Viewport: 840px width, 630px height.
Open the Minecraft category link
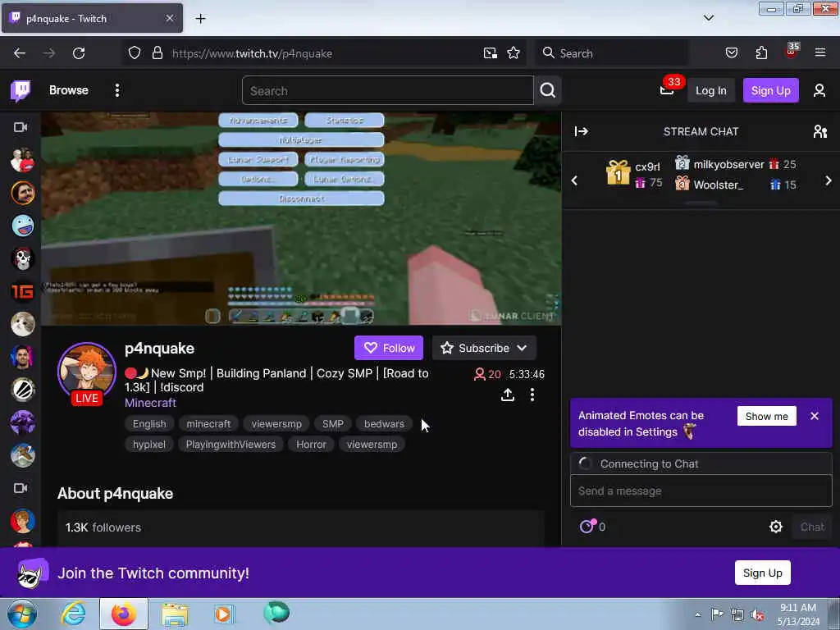pos(151,403)
